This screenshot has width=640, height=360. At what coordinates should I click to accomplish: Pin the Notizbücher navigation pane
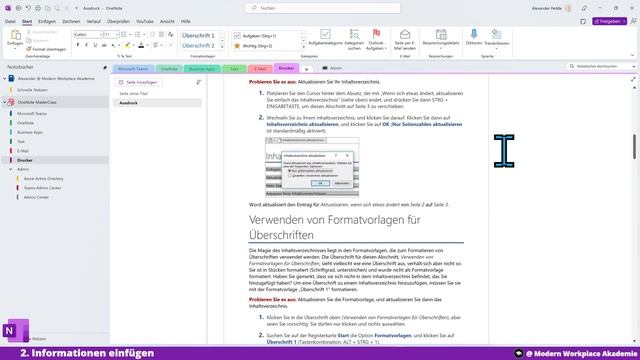(x=105, y=67)
